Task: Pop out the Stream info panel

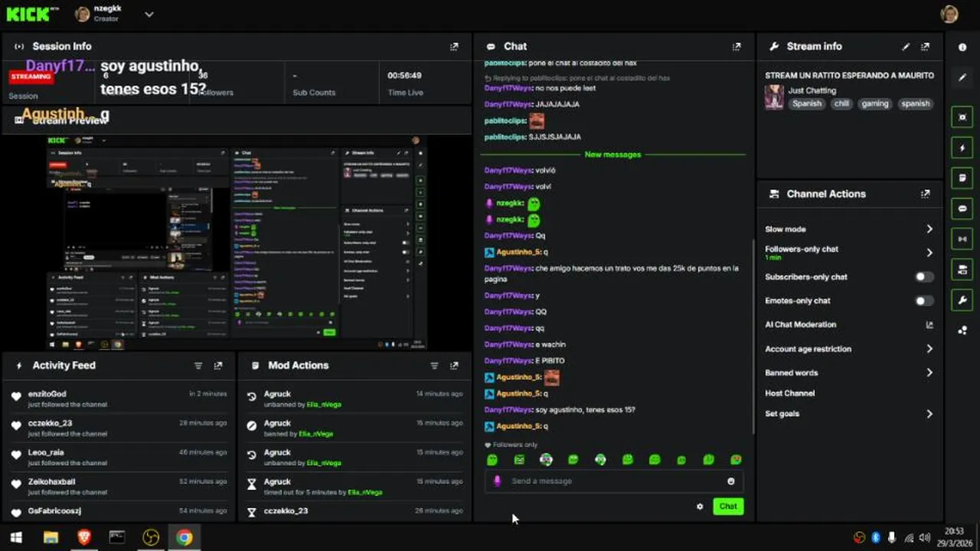Action: [926, 47]
